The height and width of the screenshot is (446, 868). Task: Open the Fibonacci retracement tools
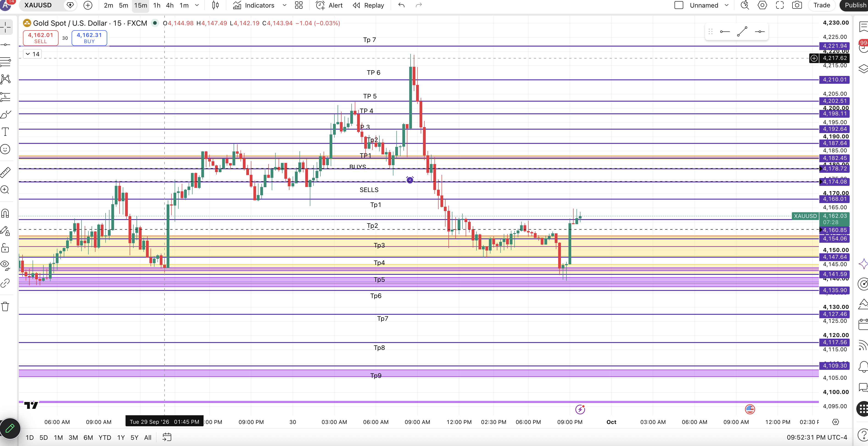point(6,62)
